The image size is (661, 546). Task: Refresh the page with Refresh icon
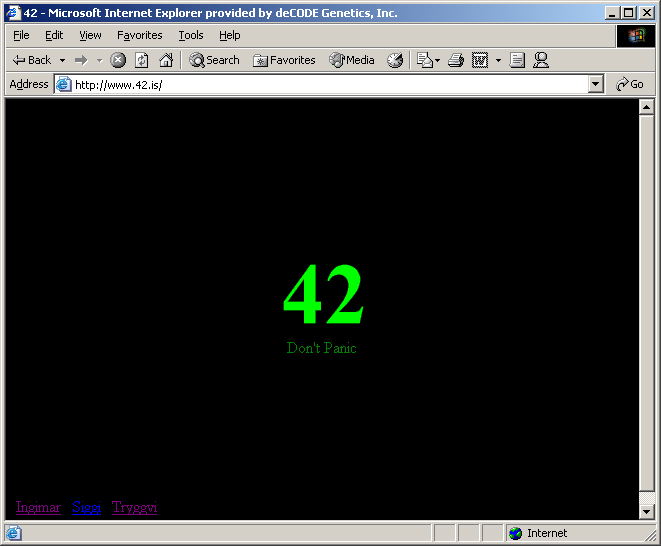[142, 60]
